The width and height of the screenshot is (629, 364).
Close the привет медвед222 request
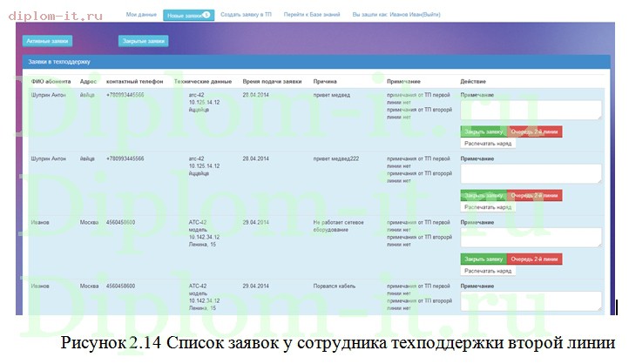pyautogui.click(x=484, y=196)
